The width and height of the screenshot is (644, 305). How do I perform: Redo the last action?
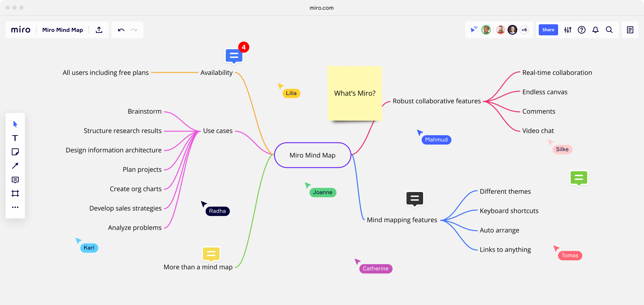point(134,30)
